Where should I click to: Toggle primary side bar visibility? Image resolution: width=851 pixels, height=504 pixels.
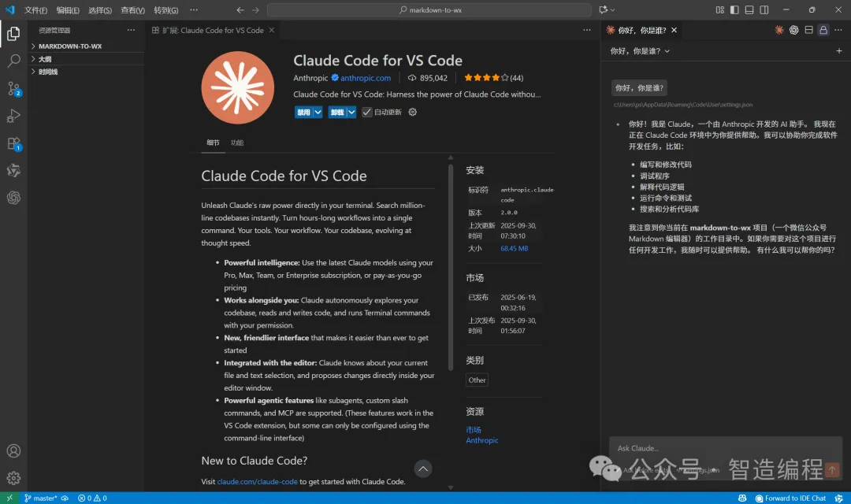click(x=734, y=9)
